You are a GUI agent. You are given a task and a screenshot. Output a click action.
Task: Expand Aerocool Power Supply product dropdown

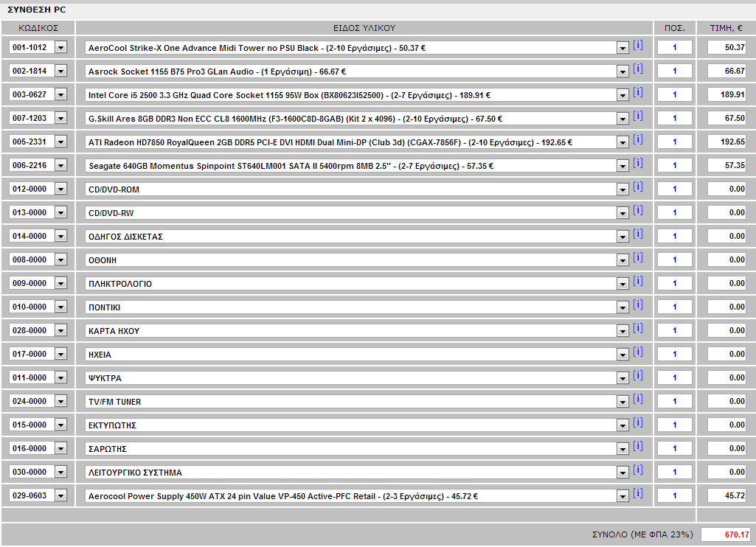(x=623, y=496)
